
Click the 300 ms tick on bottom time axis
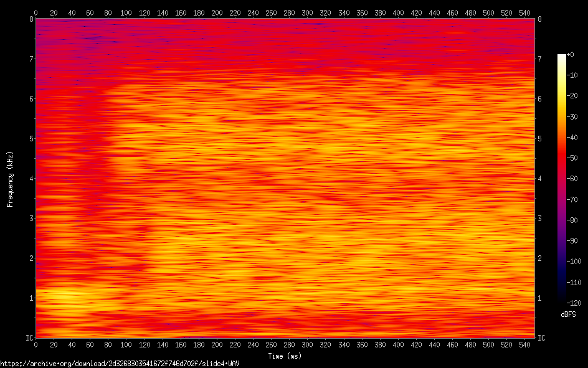click(x=307, y=344)
